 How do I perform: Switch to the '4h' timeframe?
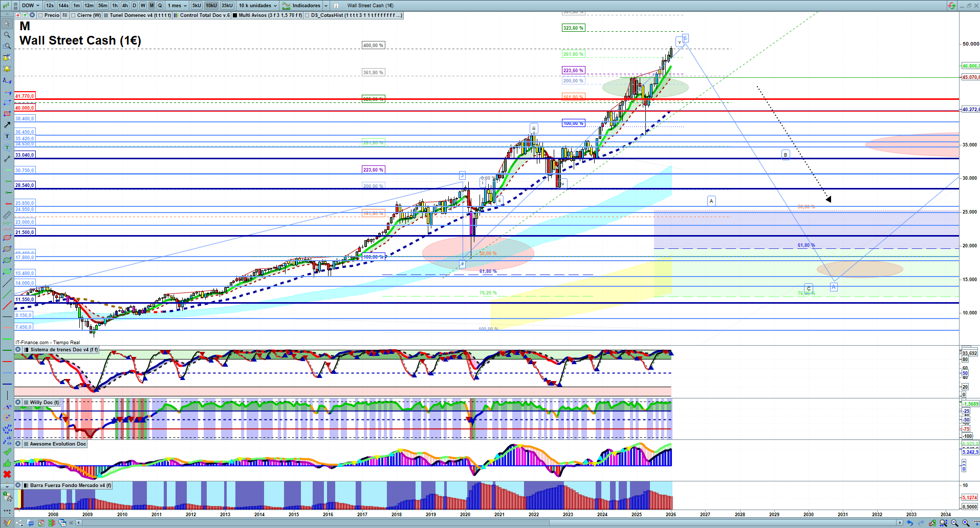[x=125, y=6]
